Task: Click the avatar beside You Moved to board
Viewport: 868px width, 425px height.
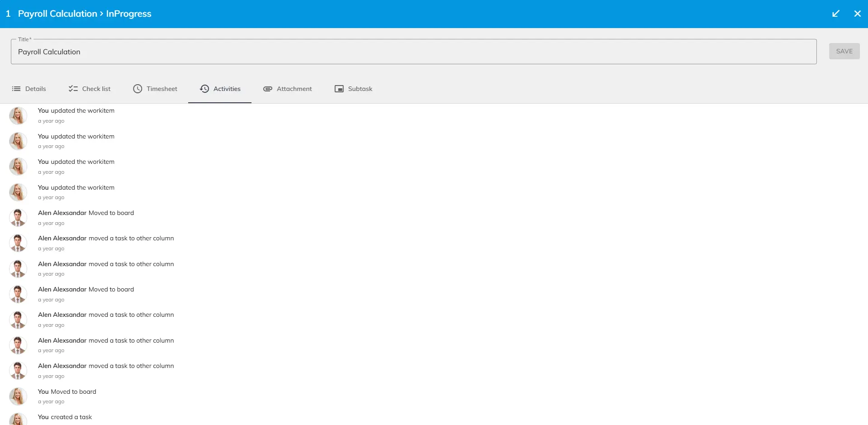Action: tap(18, 396)
